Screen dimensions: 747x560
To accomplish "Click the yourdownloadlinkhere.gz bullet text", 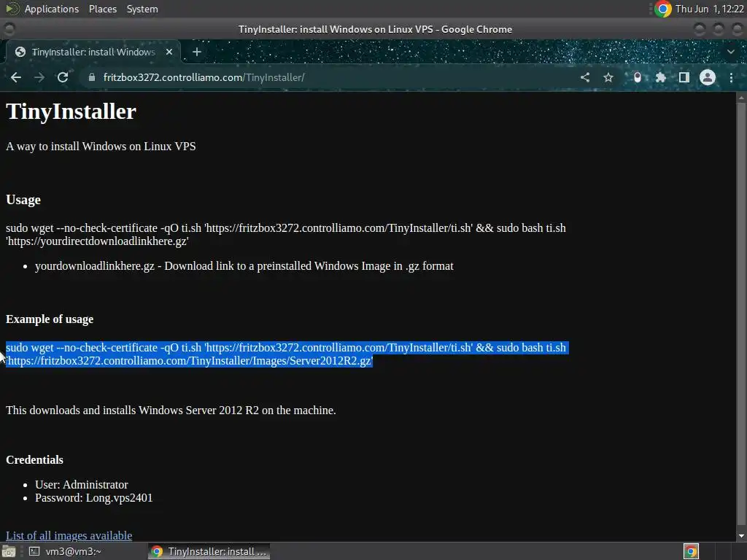I will 244,265.
